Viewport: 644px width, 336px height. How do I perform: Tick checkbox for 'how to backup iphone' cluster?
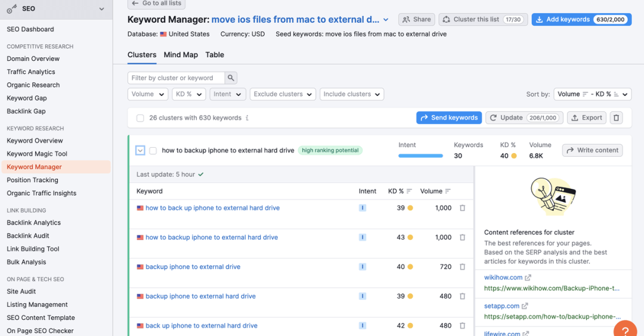153,151
